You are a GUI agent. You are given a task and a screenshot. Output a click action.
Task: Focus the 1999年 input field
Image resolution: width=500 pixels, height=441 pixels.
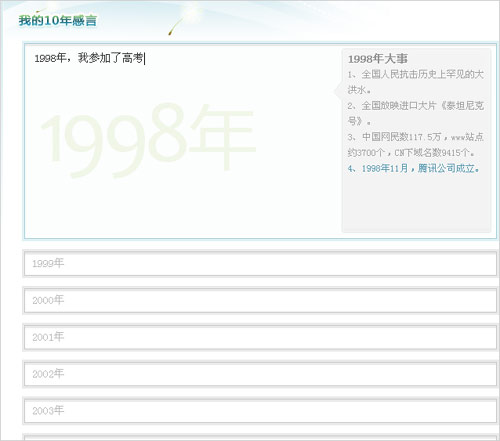(x=260, y=264)
